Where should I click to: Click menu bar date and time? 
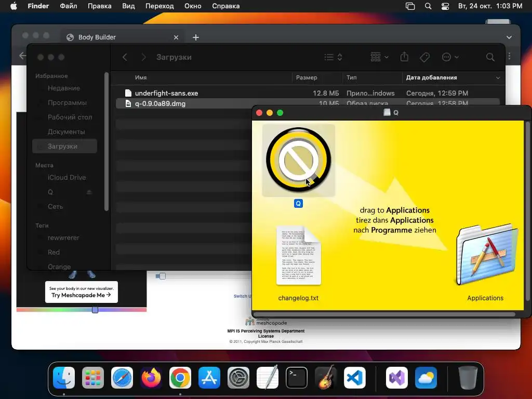tap(490, 6)
